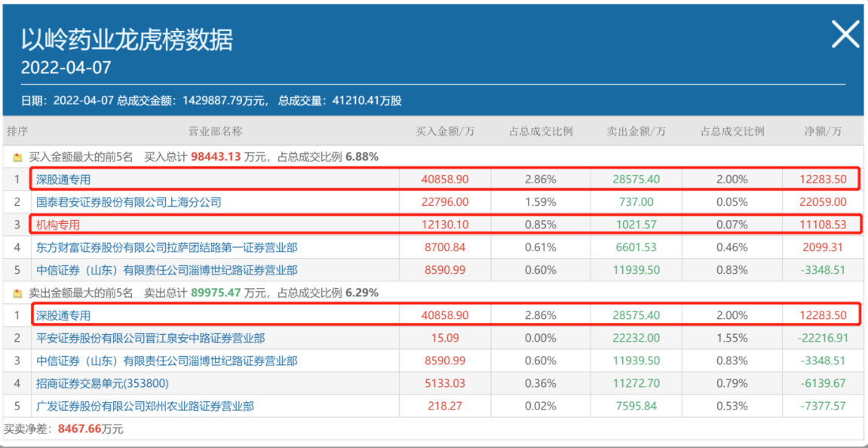Click the icon beside 卖出金额最大的前5名
The height and width of the screenshot is (448, 868).
17,293
